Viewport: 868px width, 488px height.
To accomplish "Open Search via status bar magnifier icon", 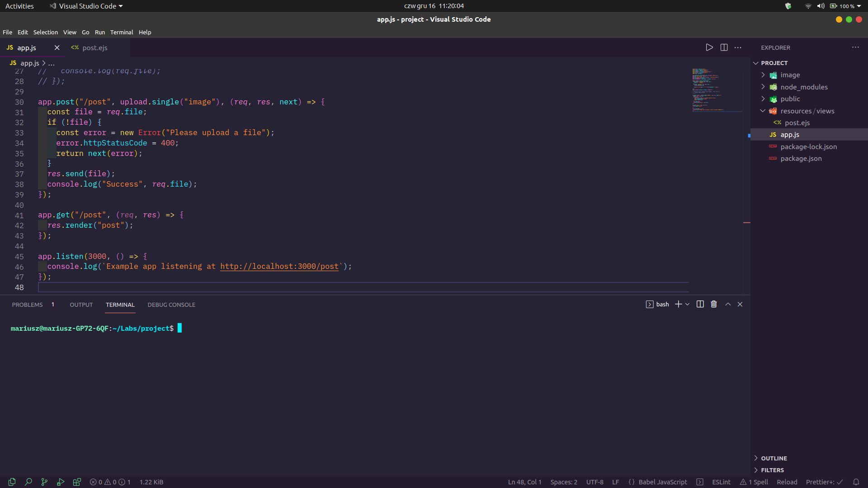I will point(28,482).
